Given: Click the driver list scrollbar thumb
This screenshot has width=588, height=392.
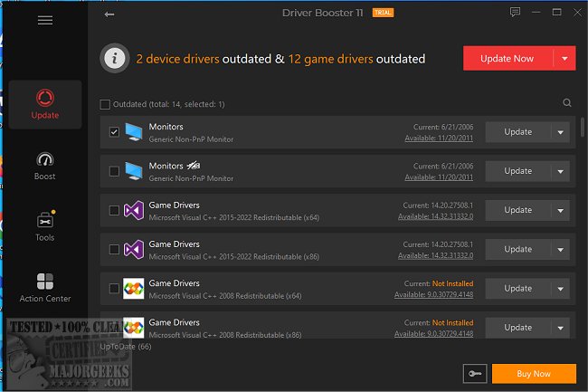Looking at the screenshot, I should pyautogui.click(x=582, y=127).
